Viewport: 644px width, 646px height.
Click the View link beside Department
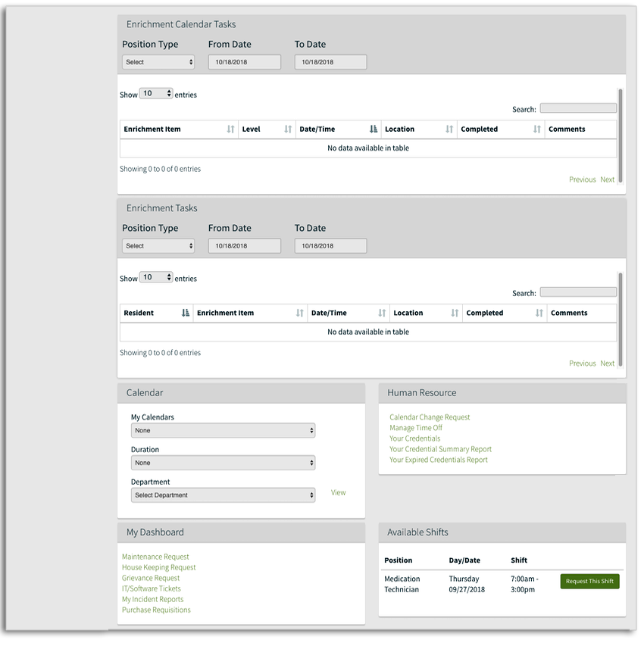pyautogui.click(x=338, y=492)
